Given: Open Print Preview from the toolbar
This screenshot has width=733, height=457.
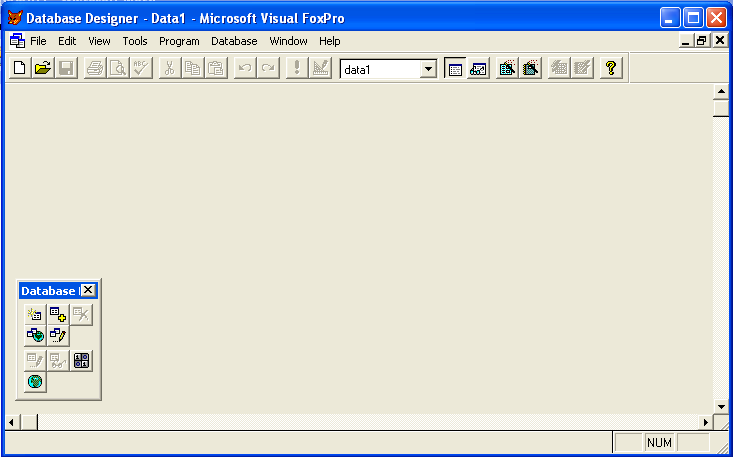Looking at the screenshot, I should click(x=118, y=69).
